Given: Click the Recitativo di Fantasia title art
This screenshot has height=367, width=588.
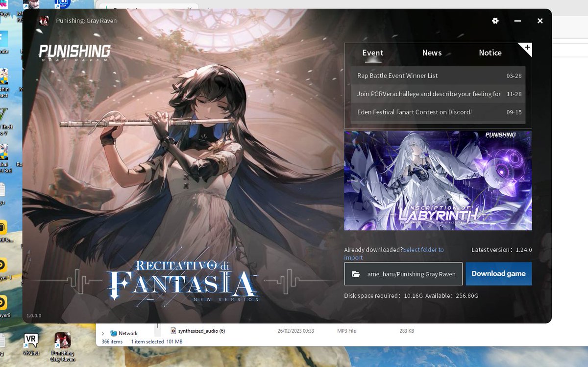Looking at the screenshot, I should click(x=182, y=281).
